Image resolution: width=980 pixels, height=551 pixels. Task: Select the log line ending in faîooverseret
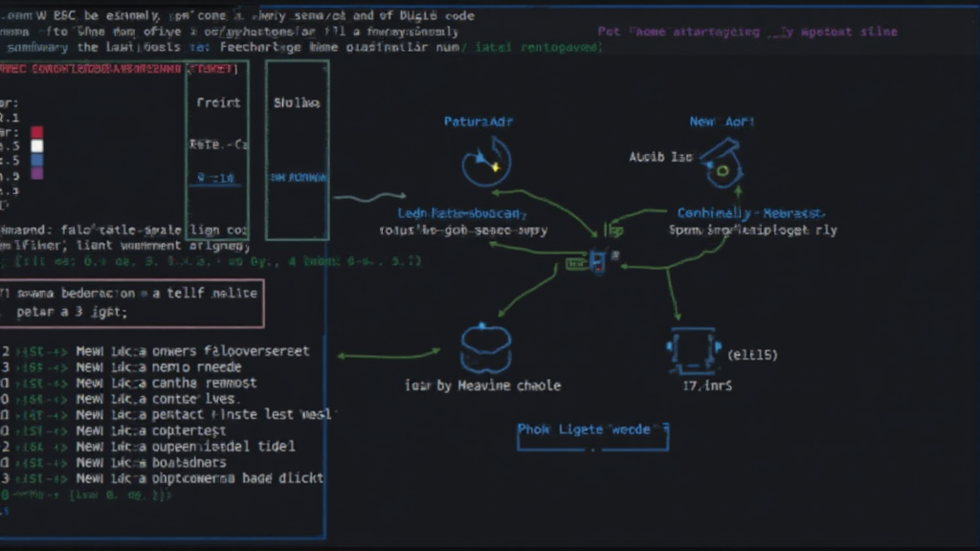[191, 351]
